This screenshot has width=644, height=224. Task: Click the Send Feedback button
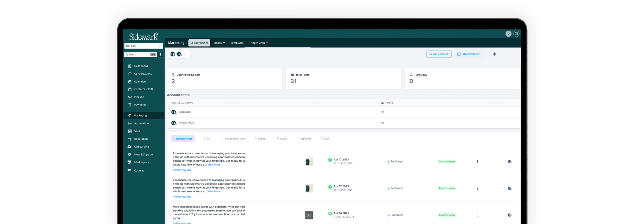(x=439, y=54)
